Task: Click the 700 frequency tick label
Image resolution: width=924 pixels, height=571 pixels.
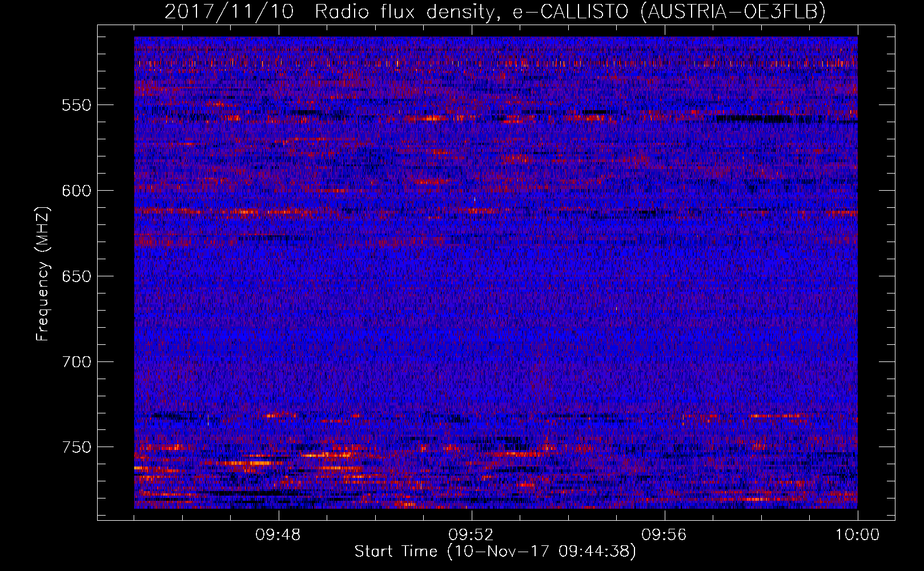Action: [x=77, y=362]
